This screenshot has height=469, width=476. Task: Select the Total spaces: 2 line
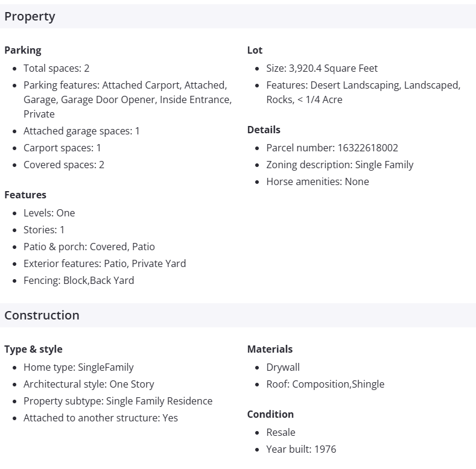[56, 68]
